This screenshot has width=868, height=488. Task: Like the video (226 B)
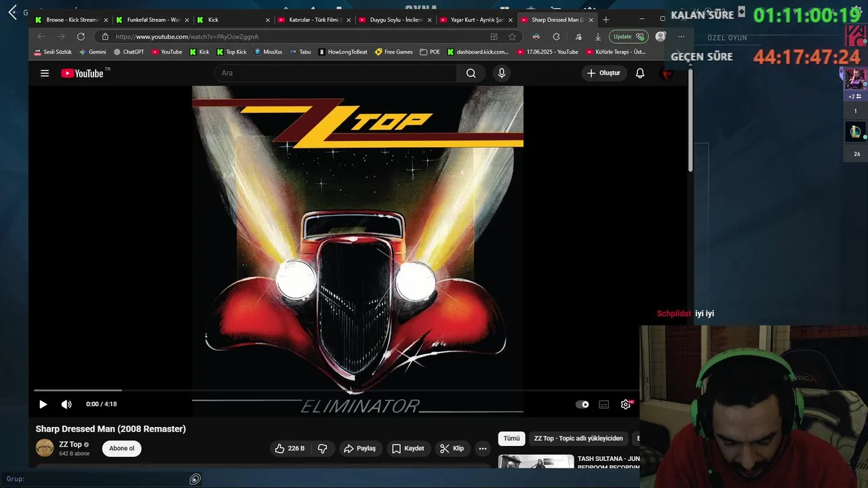(289, 449)
